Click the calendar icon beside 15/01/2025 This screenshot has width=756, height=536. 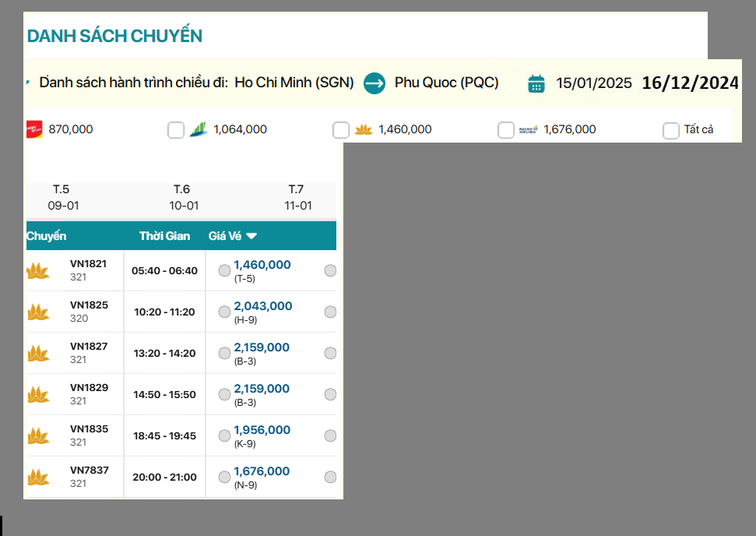click(x=536, y=83)
